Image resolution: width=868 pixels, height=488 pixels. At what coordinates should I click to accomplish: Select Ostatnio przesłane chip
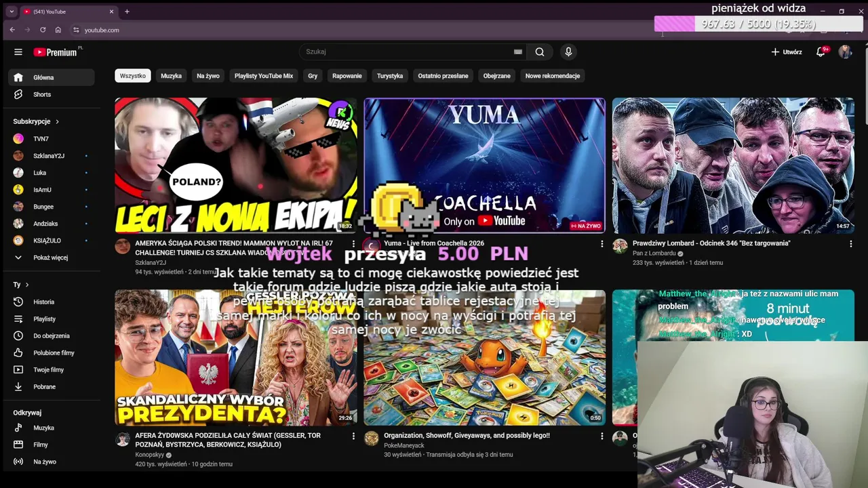[x=443, y=76]
